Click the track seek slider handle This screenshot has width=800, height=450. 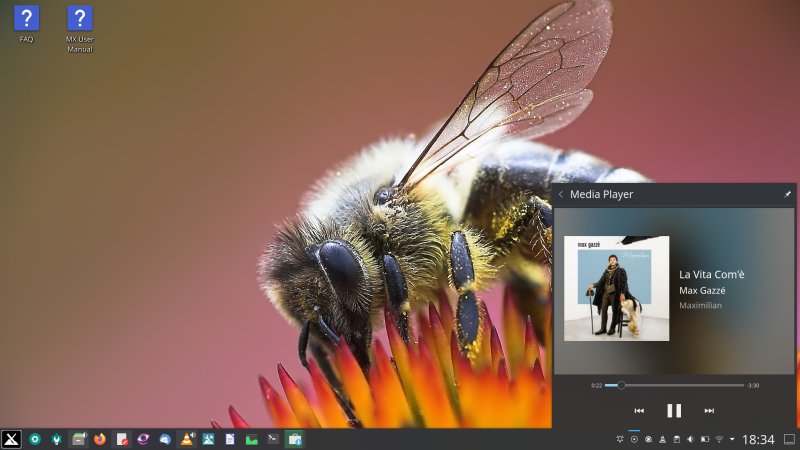click(621, 385)
